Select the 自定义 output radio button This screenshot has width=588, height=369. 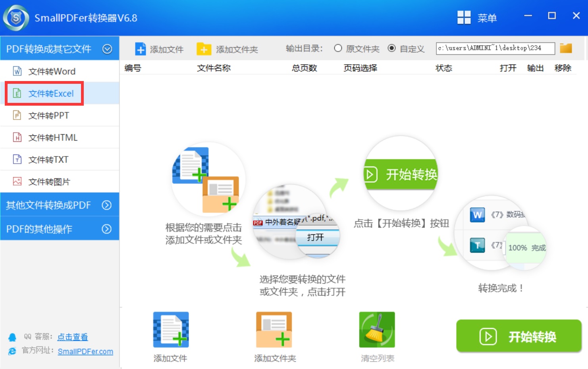[x=391, y=48]
